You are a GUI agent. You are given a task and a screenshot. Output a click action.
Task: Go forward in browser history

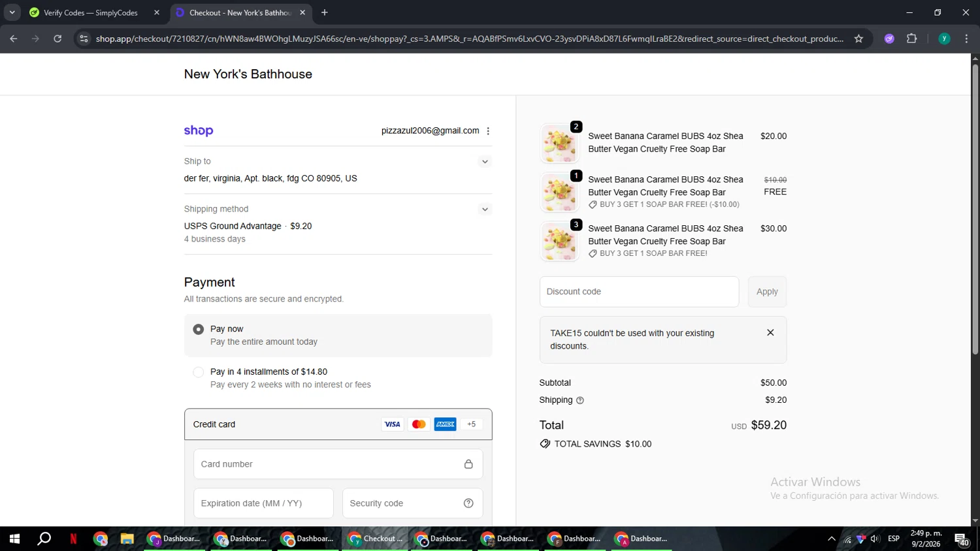36,39
